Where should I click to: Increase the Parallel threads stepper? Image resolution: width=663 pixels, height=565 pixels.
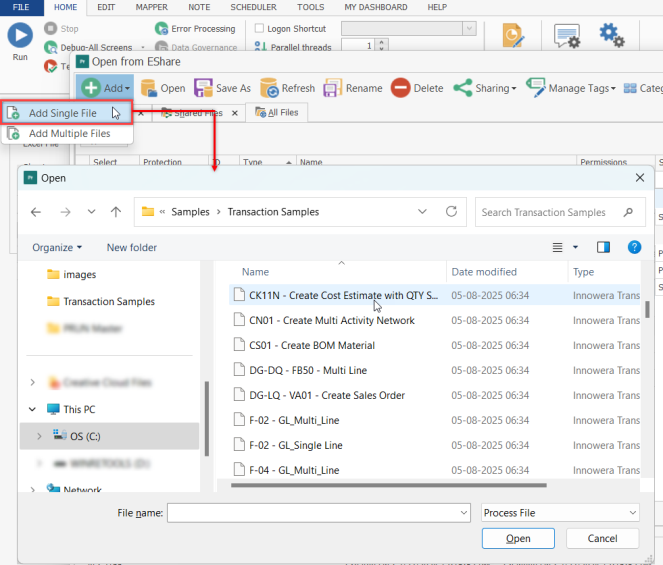(x=382, y=42)
